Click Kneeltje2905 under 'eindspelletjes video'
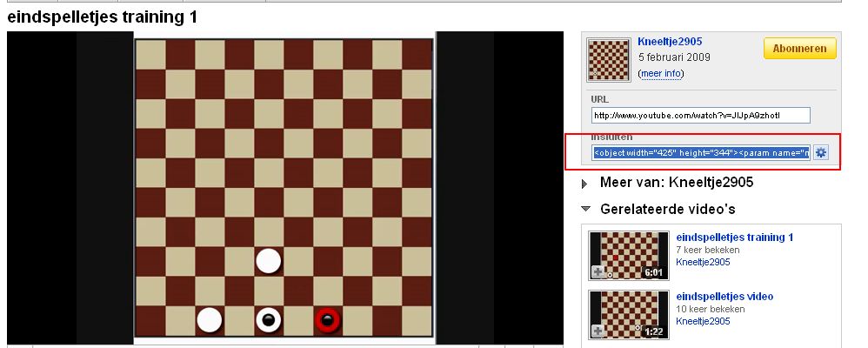 [x=703, y=321]
